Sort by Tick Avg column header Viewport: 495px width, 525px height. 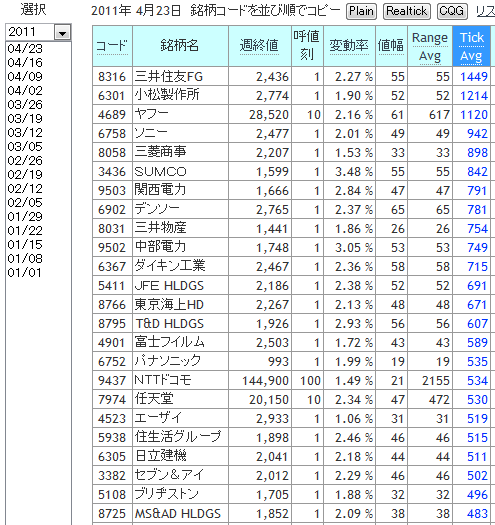point(472,47)
